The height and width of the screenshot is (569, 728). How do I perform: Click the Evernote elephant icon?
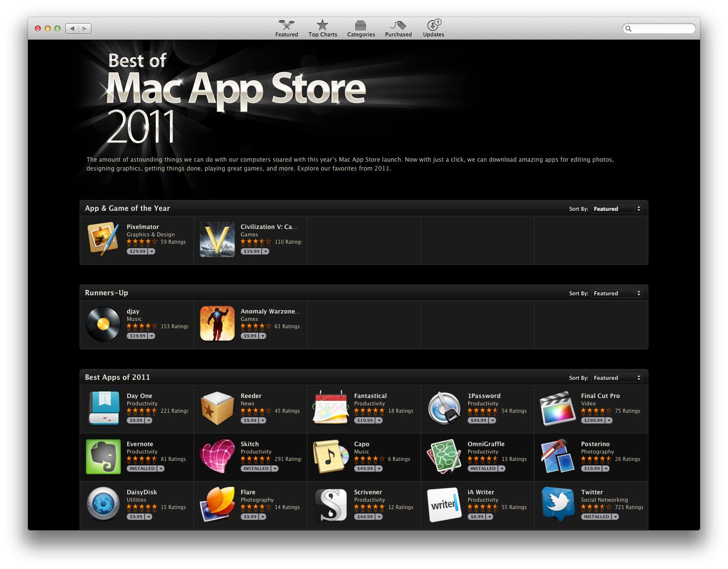pos(103,456)
